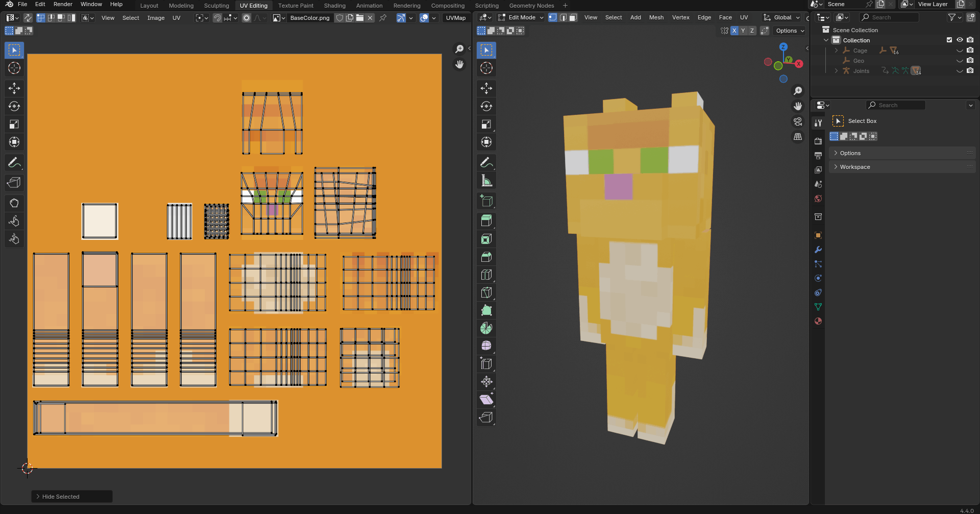Screen dimensions: 980x514
Task: Uncheck the Collection exclude checkbox
Action: click(949, 40)
